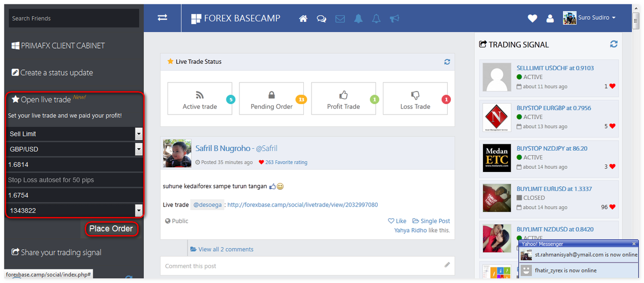Open the chat bubbles icon
Viewport: 644px width, 283px height.
tap(321, 19)
